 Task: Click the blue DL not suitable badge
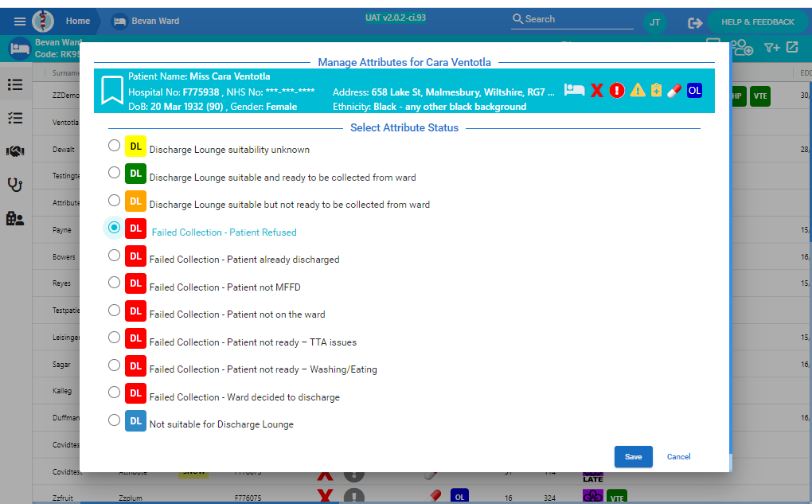(135, 421)
